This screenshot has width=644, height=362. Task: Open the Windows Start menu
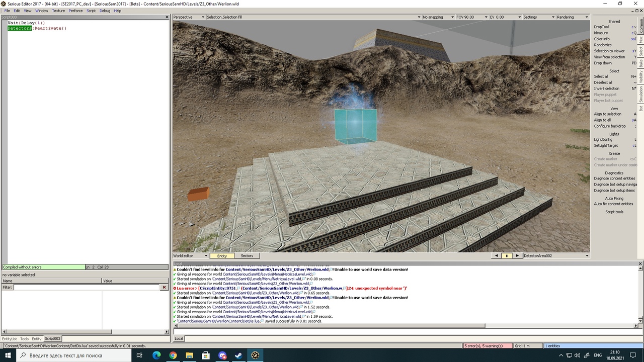pyautogui.click(x=8, y=355)
